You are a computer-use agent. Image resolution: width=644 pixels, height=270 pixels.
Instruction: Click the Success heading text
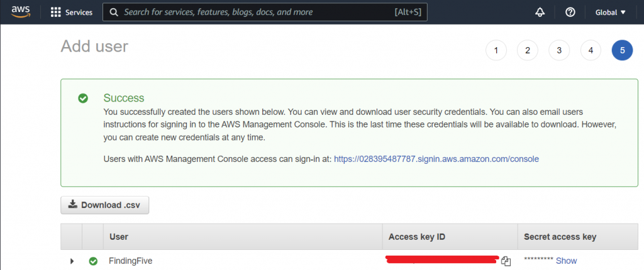[124, 98]
